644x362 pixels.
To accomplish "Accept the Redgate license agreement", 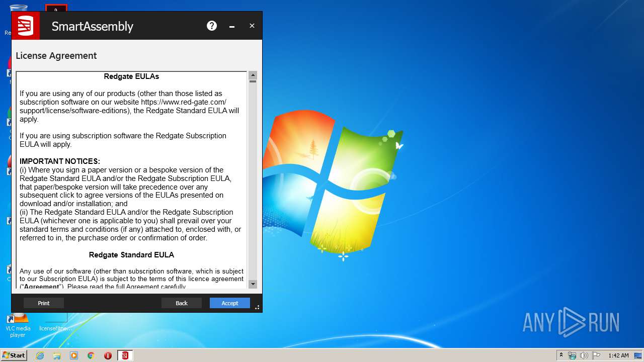I will tap(230, 303).
